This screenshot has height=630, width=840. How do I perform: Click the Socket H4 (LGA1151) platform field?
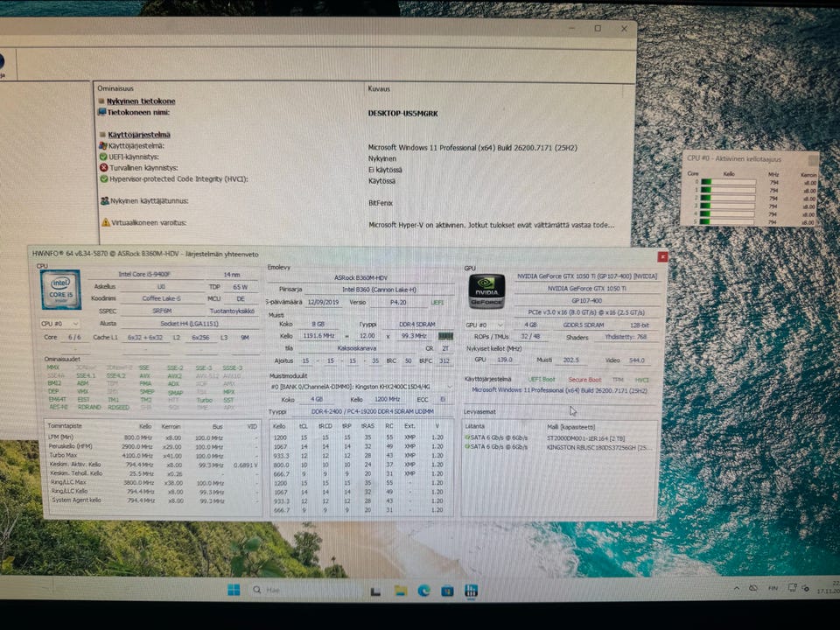pyautogui.click(x=189, y=324)
